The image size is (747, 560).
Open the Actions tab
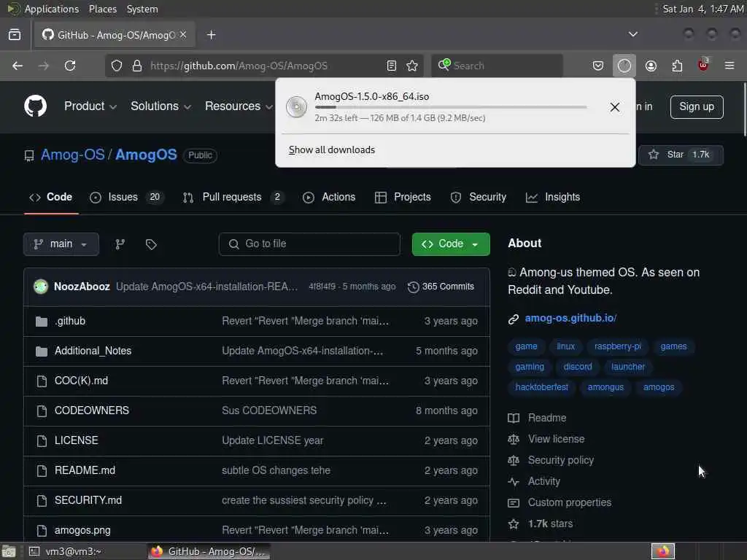[329, 197]
